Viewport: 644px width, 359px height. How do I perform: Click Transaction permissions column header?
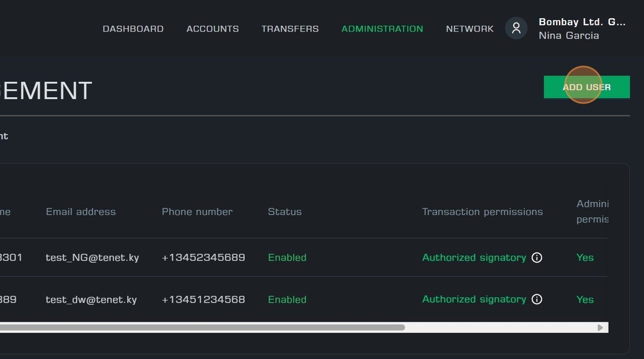pyautogui.click(x=482, y=212)
